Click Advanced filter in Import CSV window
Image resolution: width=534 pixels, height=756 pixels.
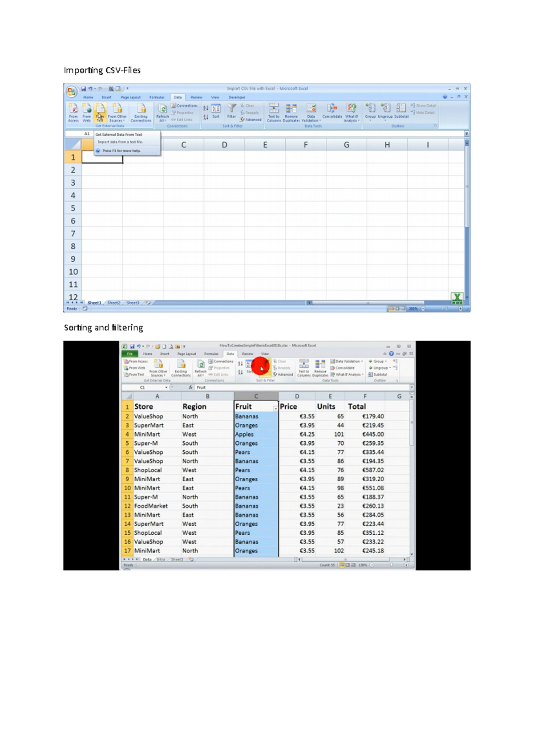(251, 119)
